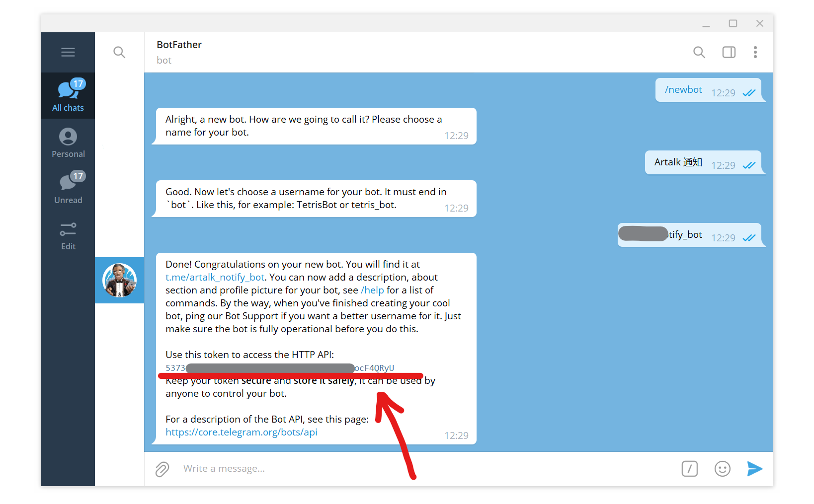Screen dimensions: 814x504
Task: Search within the BotFather chat
Action: [x=699, y=52]
